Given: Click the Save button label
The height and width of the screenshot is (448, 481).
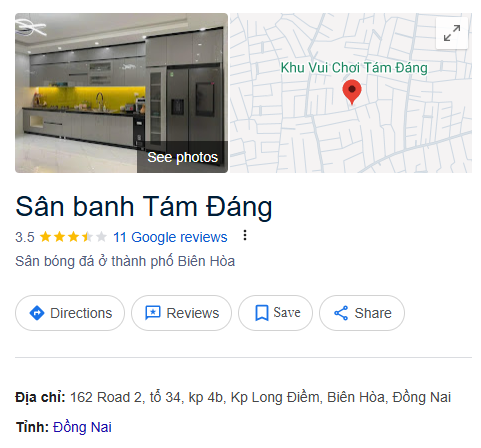Looking at the screenshot, I should pos(287,313).
